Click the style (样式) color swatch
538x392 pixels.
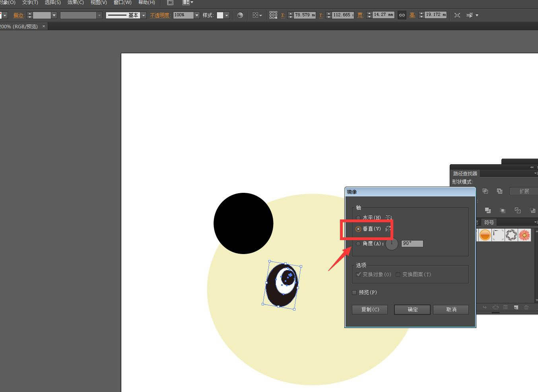click(220, 15)
